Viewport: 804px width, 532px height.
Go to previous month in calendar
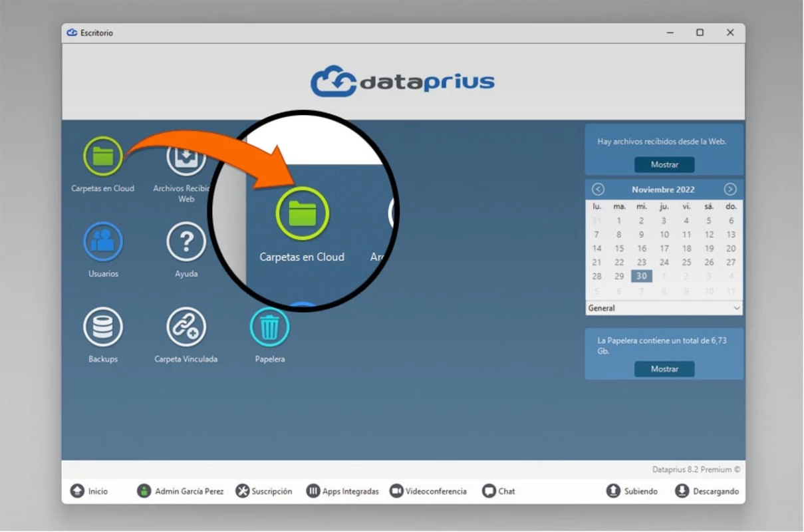tap(598, 189)
